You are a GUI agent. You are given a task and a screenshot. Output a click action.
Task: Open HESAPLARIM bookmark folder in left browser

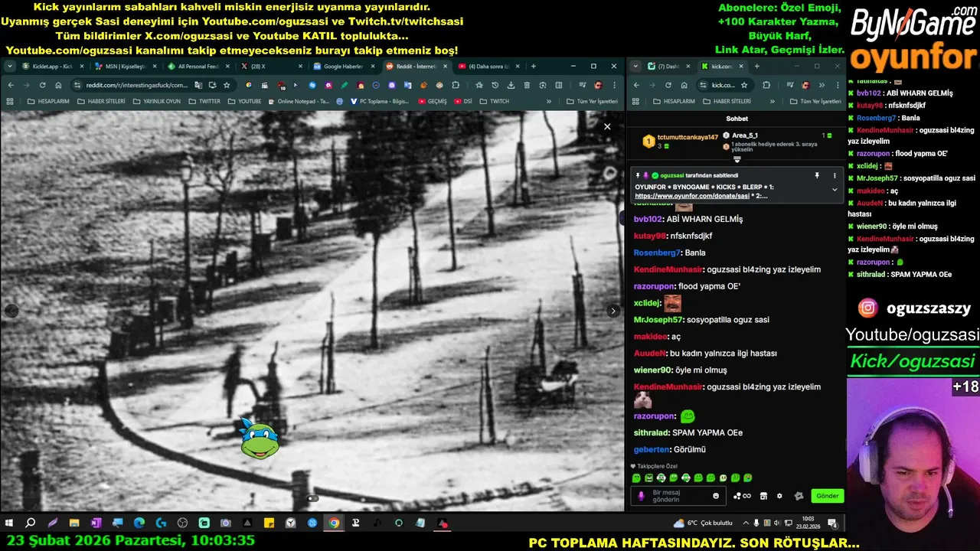click(47, 101)
